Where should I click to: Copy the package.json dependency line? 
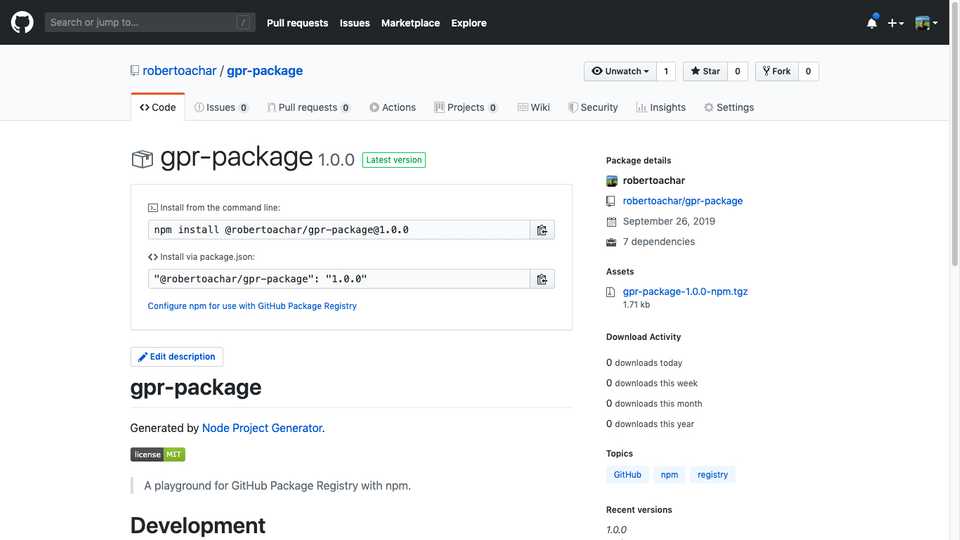click(542, 279)
